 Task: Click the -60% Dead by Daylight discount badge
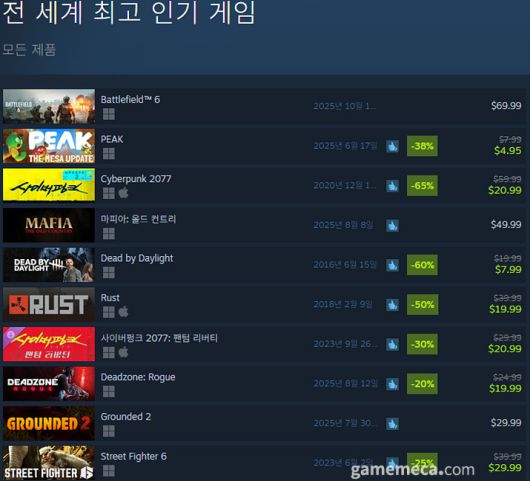pos(422,265)
